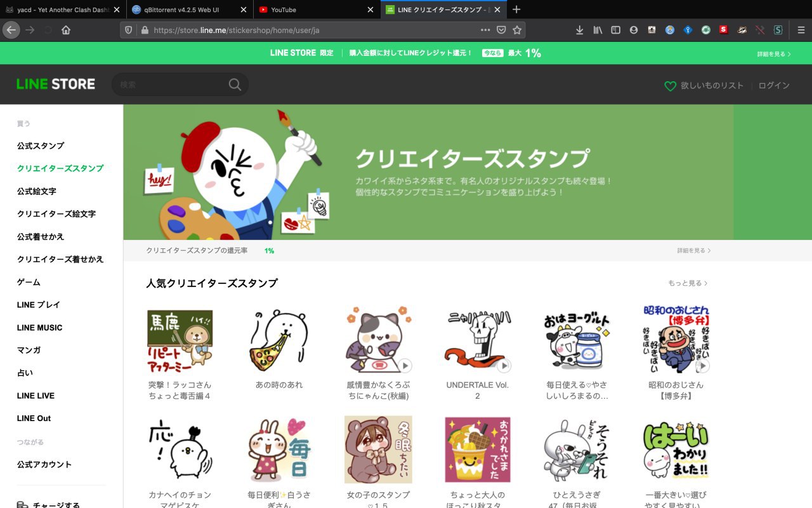Click the red S extension icon
Screen dimensions: 812x508
pos(724,30)
